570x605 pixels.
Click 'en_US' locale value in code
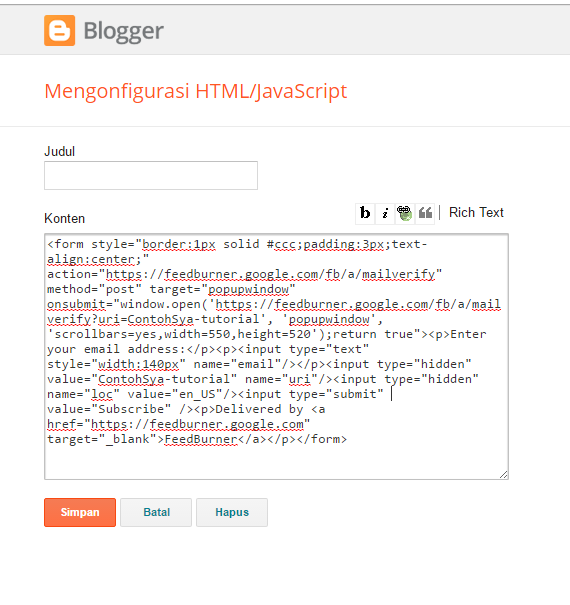[x=197, y=394]
